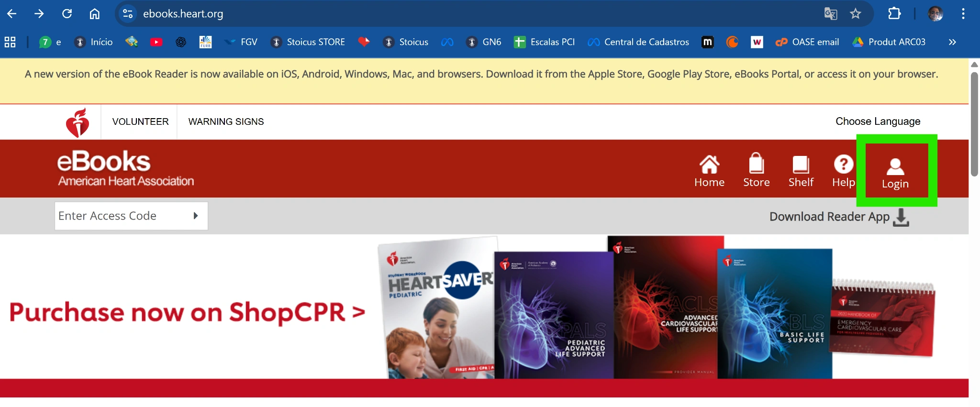Submit access code with arrow button

[195, 216]
